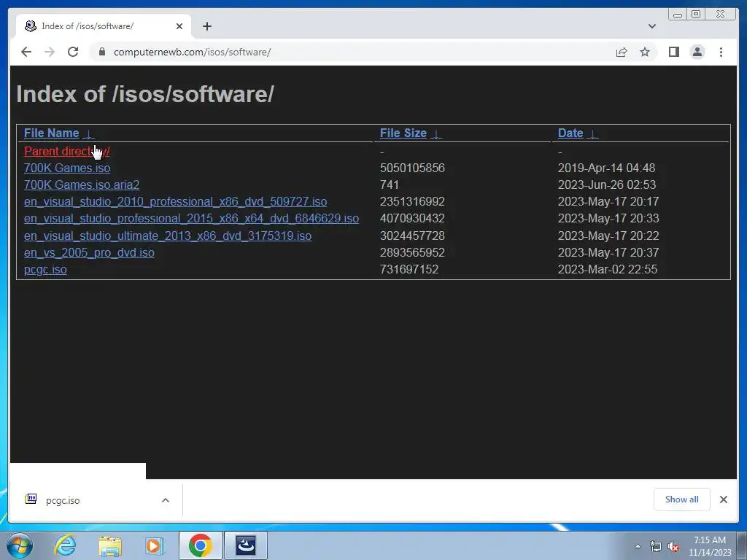The width and height of the screenshot is (747, 560).
Task: Sort listing by File Name
Action: tap(52, 133)
